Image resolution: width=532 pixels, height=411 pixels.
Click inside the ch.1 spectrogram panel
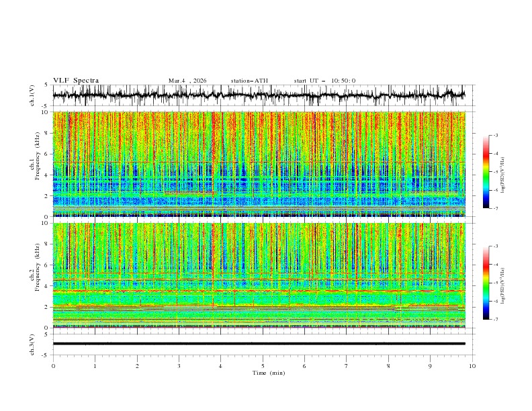click(259, 164)
